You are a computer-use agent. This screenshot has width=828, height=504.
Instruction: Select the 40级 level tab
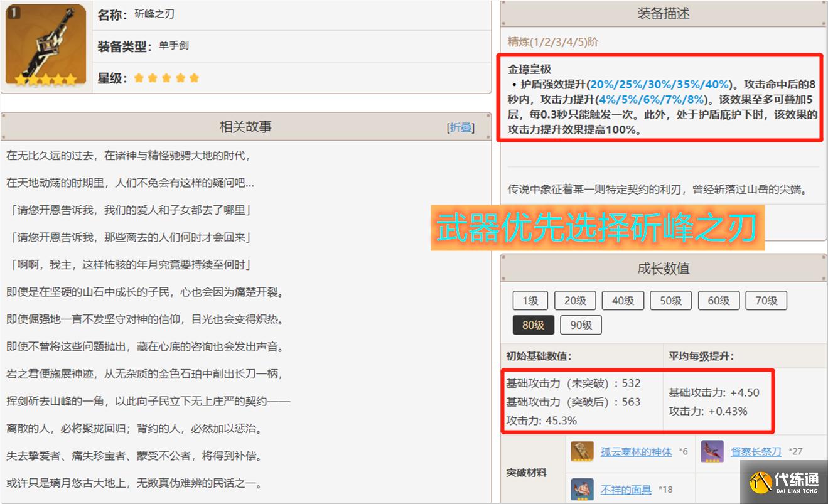(623, 301)
